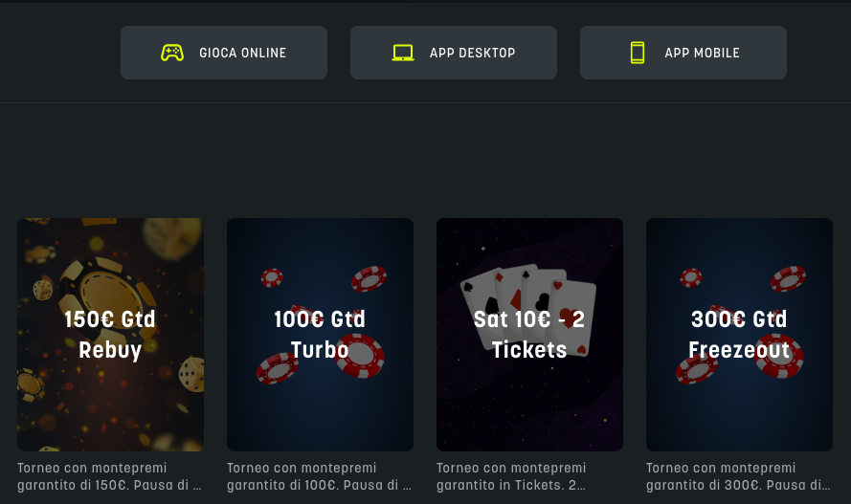The width and height of the screenshot is (851, 504).
Task: Open the 100€ Gtd Turbo tournament card
Action: tap(321, 335)
